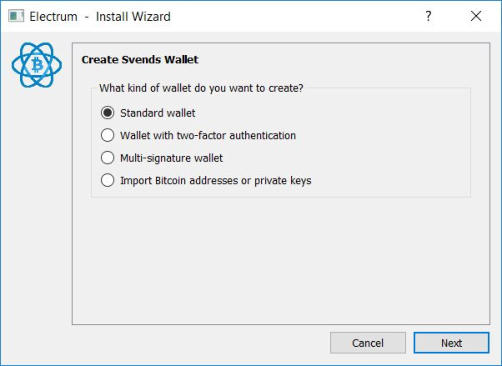The height and width of the screenshot is (366, 502).
Task: Click the 'Wallet with two-factor authentication' label
Action: 208,135
